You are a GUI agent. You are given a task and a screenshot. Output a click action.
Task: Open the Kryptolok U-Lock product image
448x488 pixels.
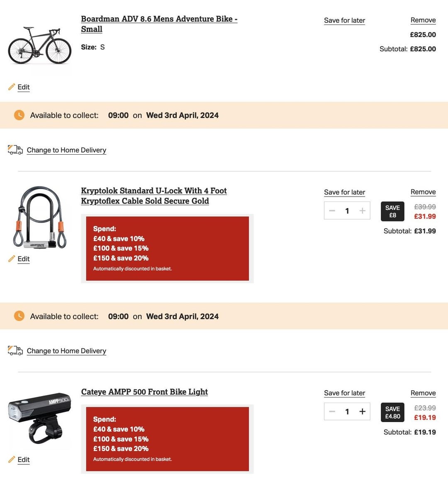pyautogui.click(x=39, y=218)
